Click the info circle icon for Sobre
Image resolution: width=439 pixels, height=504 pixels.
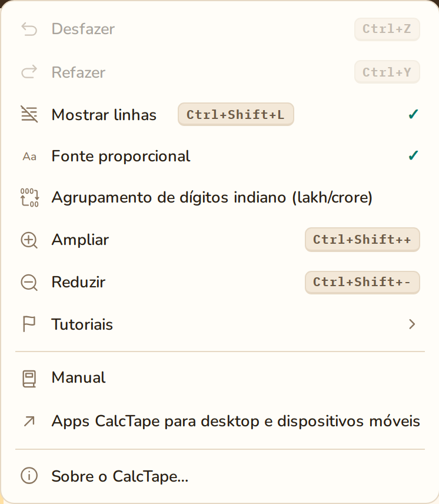pos(29,476)
